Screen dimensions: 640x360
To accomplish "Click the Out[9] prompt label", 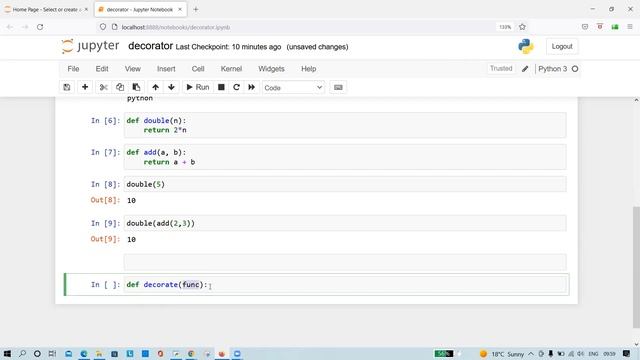I will coord(105,239).
